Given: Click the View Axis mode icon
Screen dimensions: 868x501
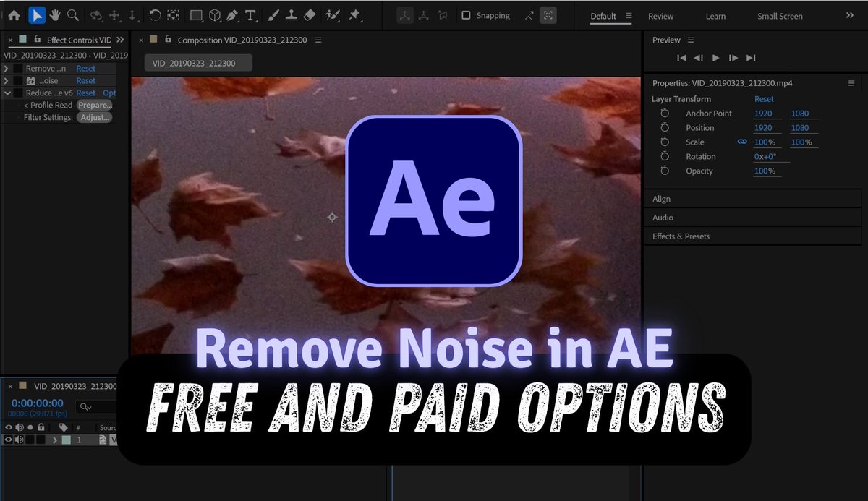Looking at the screenshot, I should (x=442, y=15).
